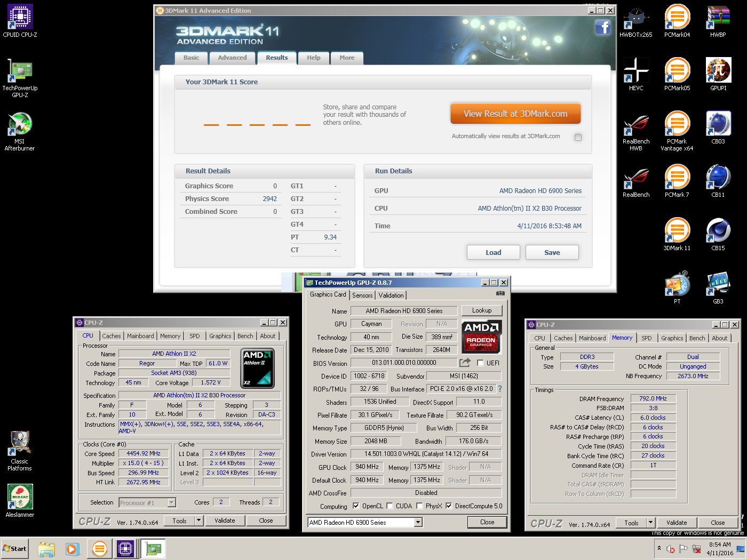Open the PCMark Vantage x64 shortcut
747x560 pixels.
pyautogui.click(x=677, y=132)
